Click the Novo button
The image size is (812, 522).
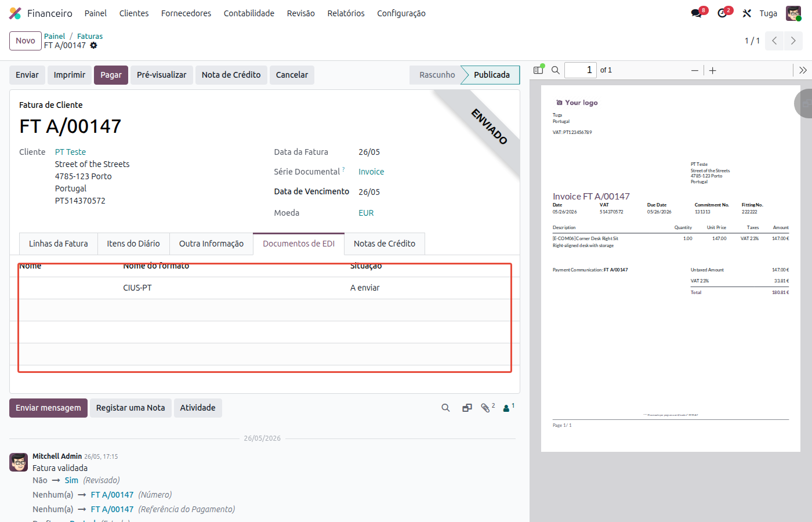tap(26, 41)
